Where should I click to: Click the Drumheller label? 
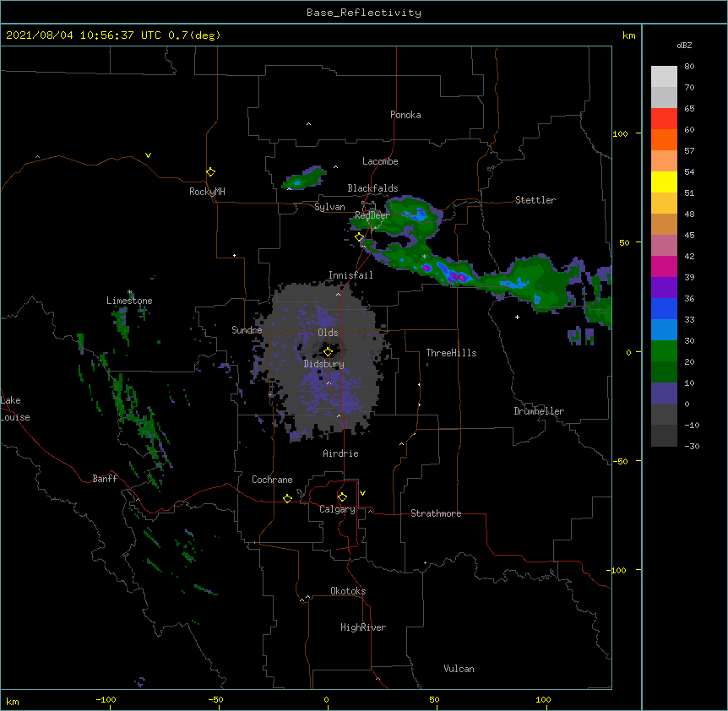coord(539,411)
